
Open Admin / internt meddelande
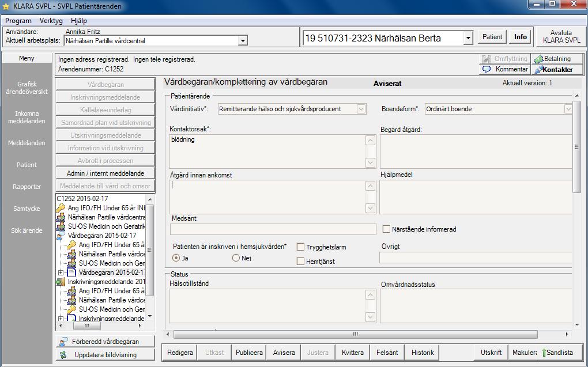105,173
